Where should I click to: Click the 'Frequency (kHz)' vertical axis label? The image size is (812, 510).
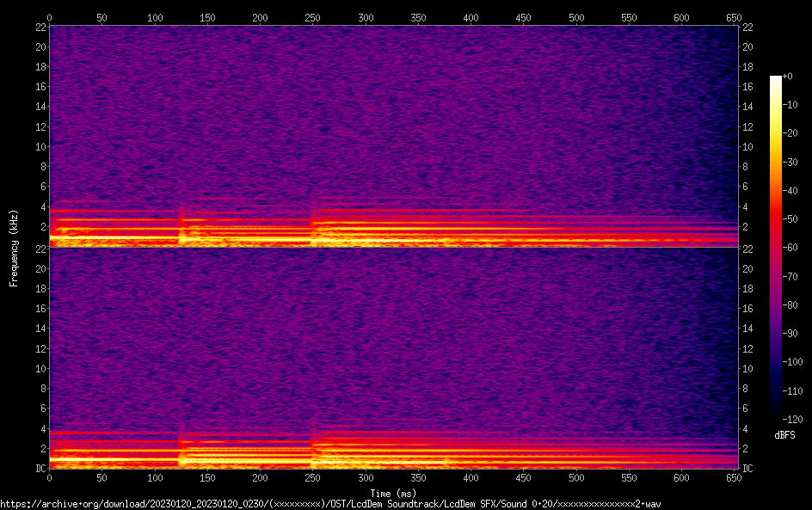tap(14, 247)
